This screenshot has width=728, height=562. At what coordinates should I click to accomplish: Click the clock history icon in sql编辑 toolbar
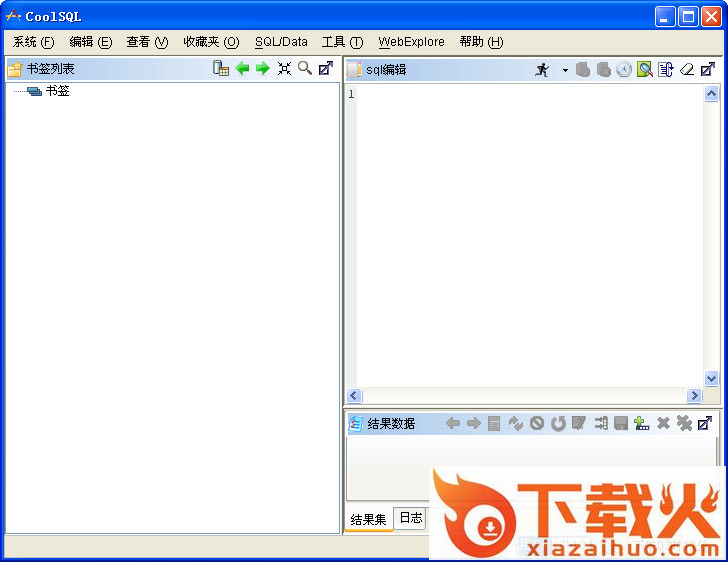[624, 69]
